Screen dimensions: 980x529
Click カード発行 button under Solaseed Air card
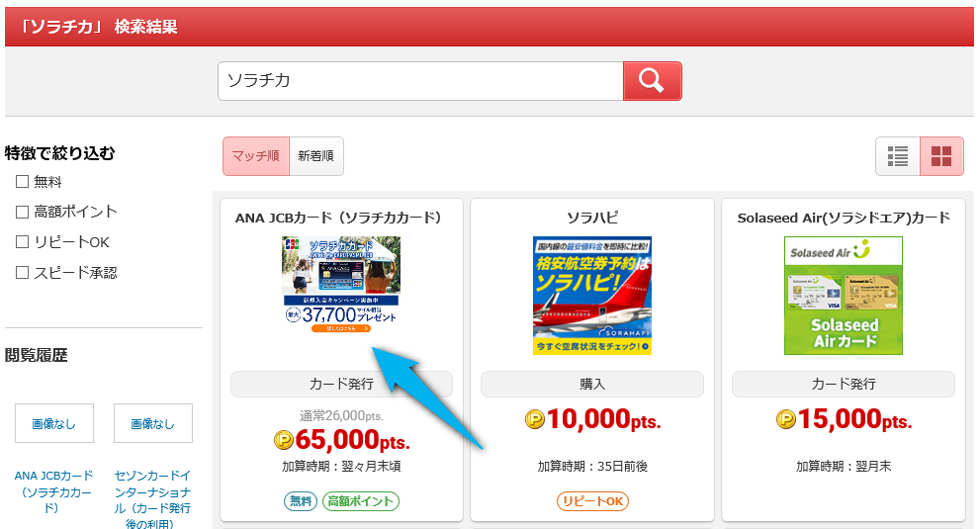click(844, 384)
